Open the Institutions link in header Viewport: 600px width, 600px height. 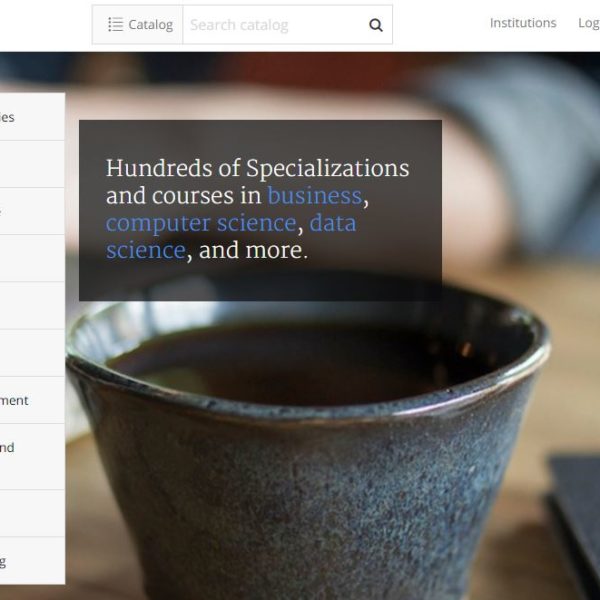(x=523, y=23)
